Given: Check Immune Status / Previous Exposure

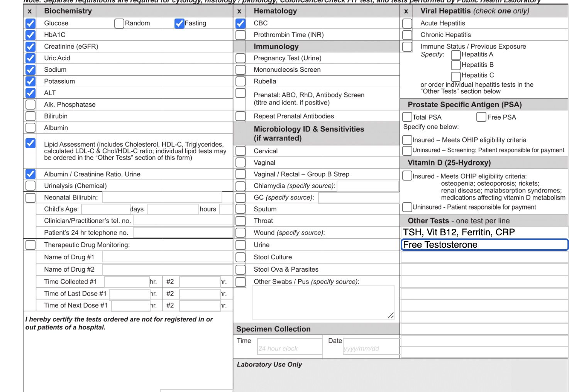Looking at the screenshot, I should [407, 47].
